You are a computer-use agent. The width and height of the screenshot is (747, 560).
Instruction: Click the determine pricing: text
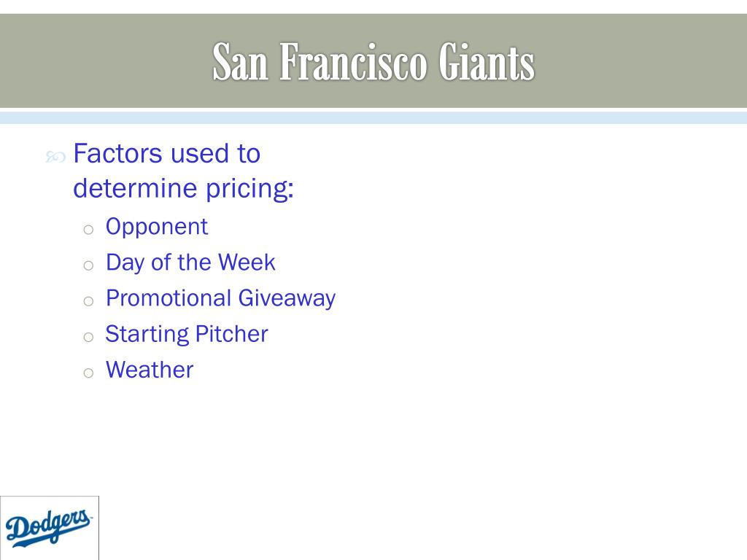[183, 189]
